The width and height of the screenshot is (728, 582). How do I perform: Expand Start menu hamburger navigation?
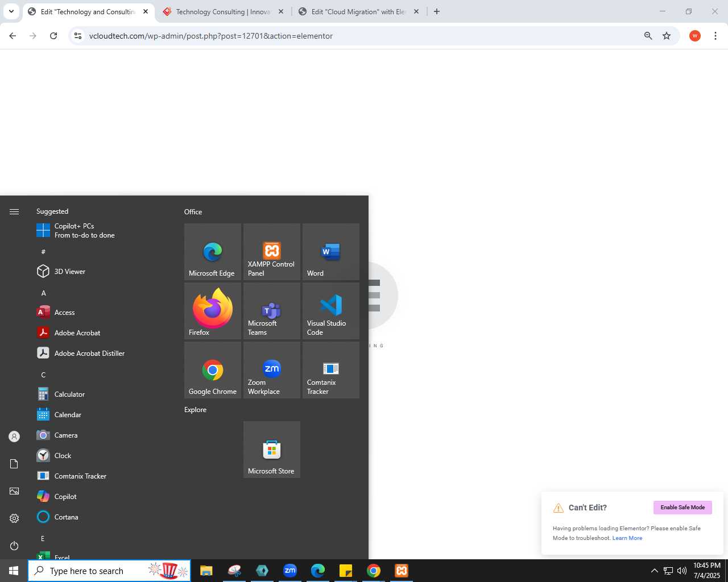(x=14, y=211)
